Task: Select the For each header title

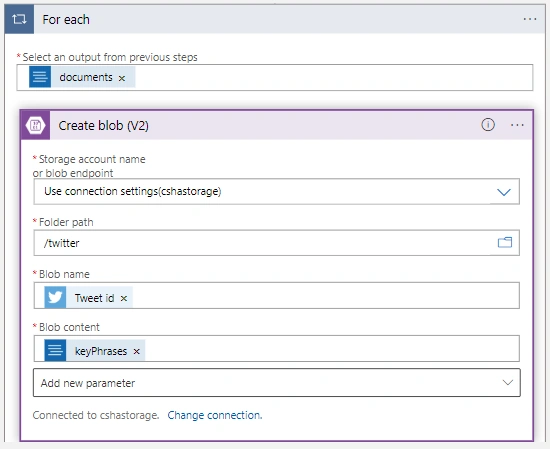Action: pos(66,20)
